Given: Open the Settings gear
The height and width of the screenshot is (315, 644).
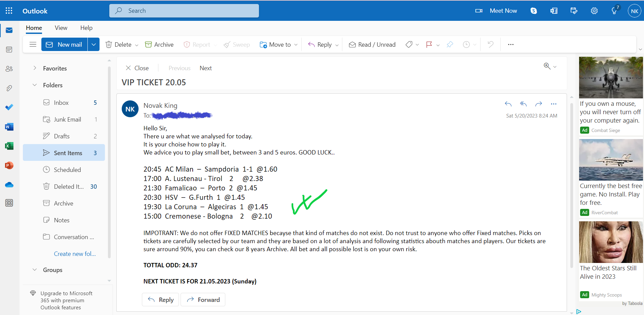Looking at the screenshot, I should pos(594,11).
